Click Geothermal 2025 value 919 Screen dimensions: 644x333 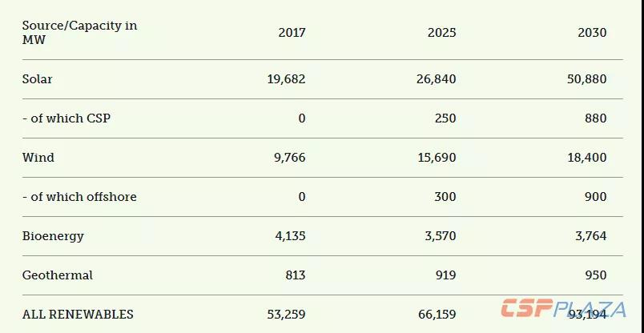(x=445, y=275)
